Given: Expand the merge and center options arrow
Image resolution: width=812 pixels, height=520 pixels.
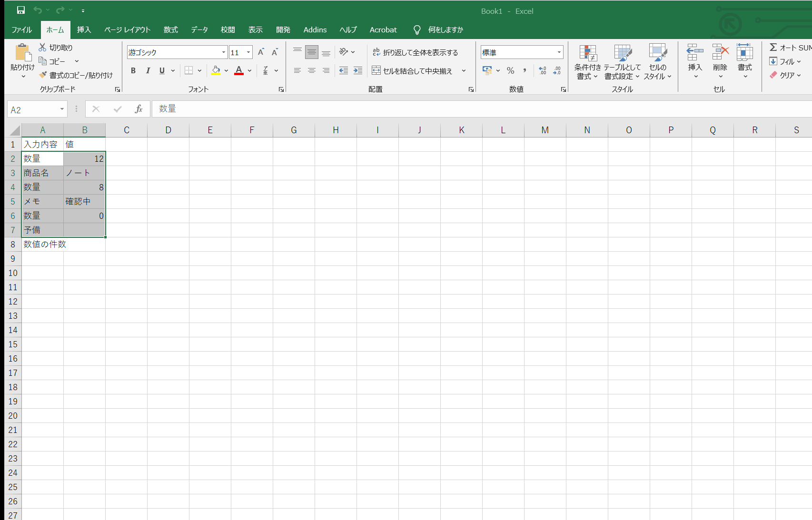Looking at the screenshot, I should (x=464, y=70).
